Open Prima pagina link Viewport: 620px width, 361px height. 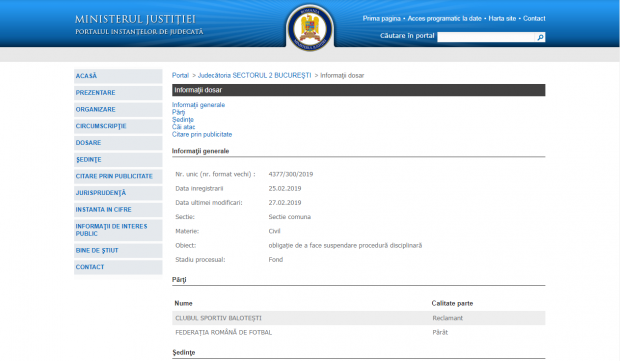coord(382,19)
